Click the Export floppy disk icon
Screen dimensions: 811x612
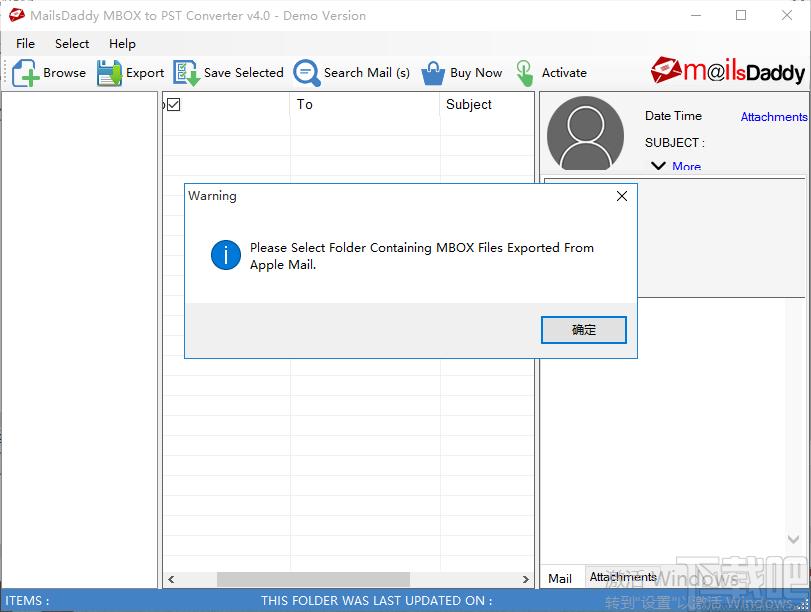(x=109, y=72)
